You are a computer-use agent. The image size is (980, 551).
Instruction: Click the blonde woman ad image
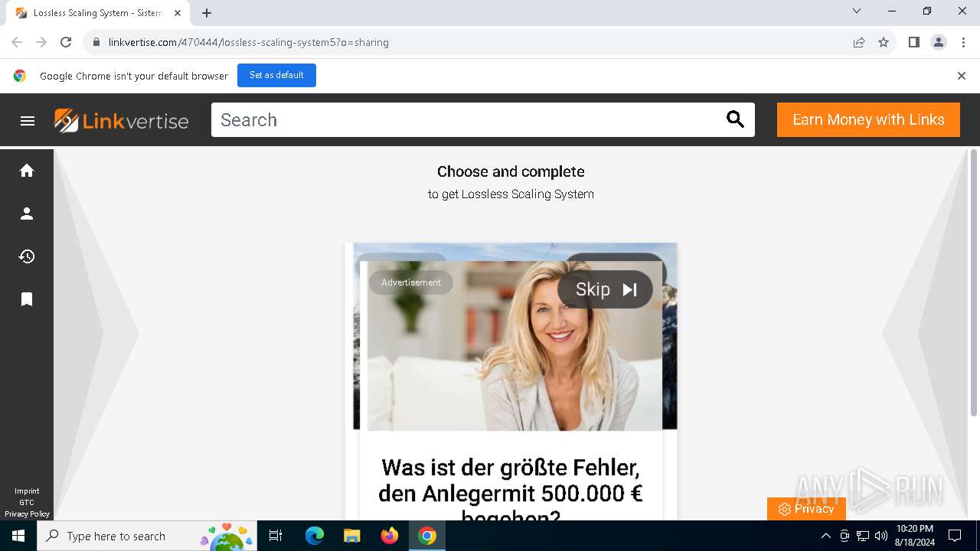(x=514, y=346)
